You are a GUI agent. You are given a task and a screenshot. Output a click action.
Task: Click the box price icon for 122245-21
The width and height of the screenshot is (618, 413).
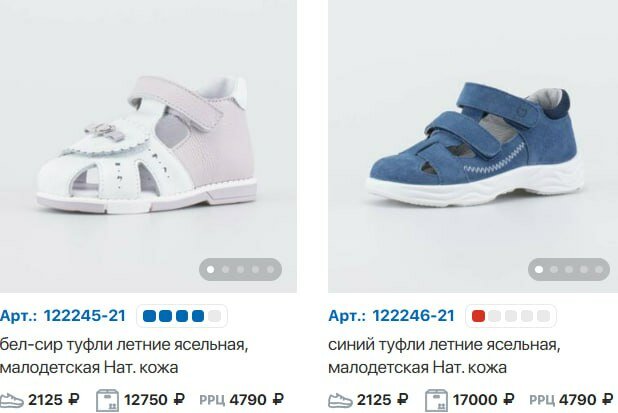(x=108, y=400)
